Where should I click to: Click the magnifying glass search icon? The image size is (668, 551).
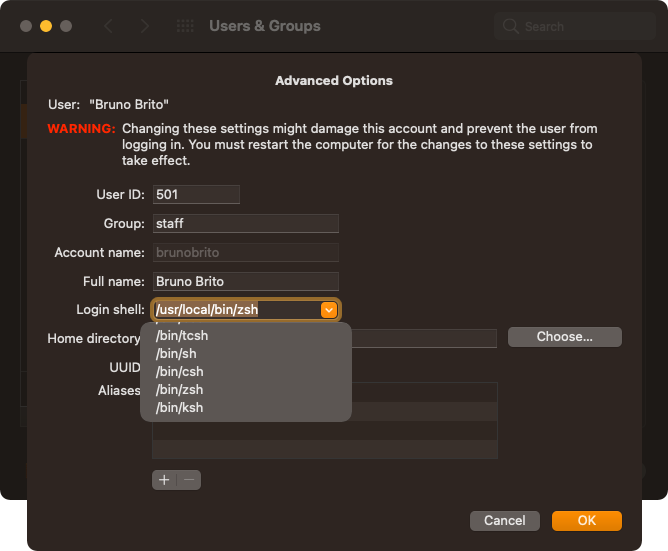tap(511, 26)
